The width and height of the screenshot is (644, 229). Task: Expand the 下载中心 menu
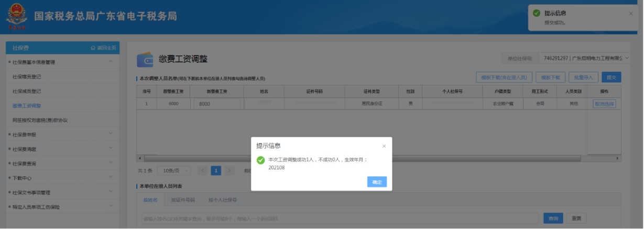[111, 178]
